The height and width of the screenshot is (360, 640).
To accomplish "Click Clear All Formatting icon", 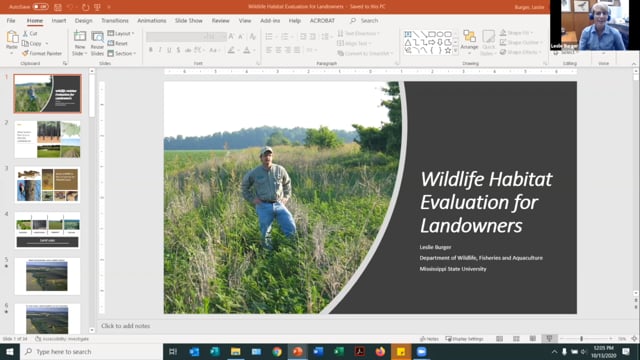I will (252, 37).
